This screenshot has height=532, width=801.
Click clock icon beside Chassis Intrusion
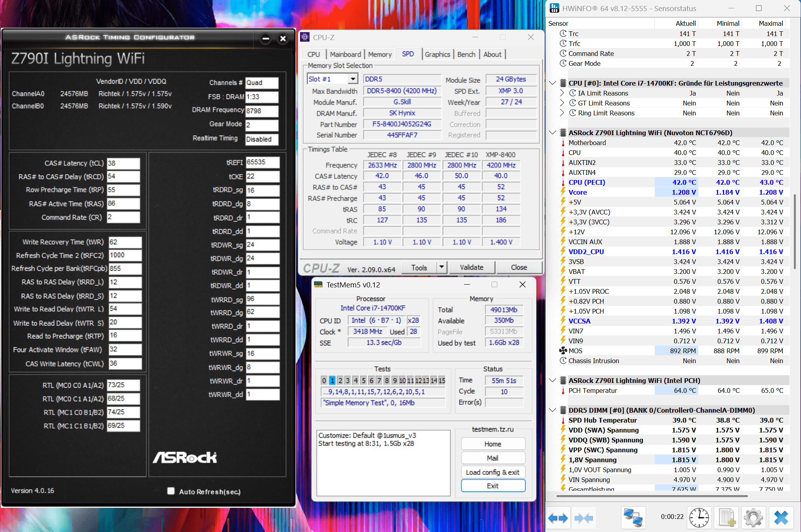tap(563, 361)
